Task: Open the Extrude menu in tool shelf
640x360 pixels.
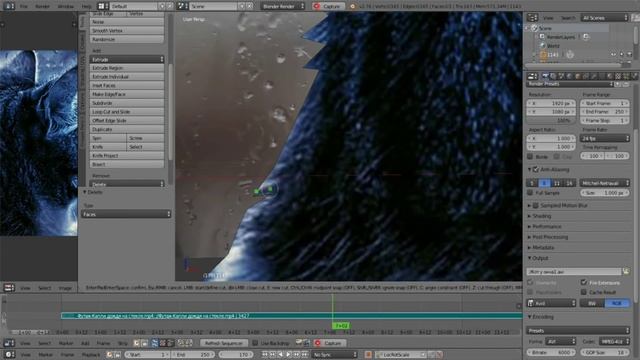Action: click(127, 59)
